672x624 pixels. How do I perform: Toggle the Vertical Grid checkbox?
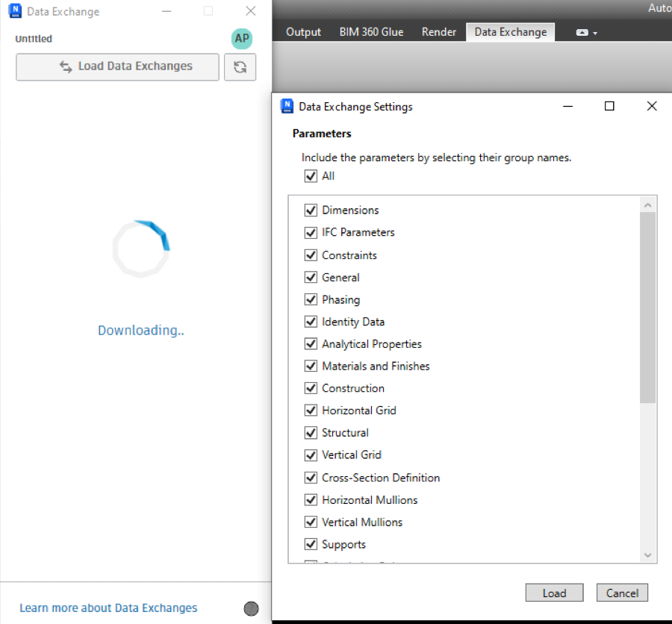point(311,455)
